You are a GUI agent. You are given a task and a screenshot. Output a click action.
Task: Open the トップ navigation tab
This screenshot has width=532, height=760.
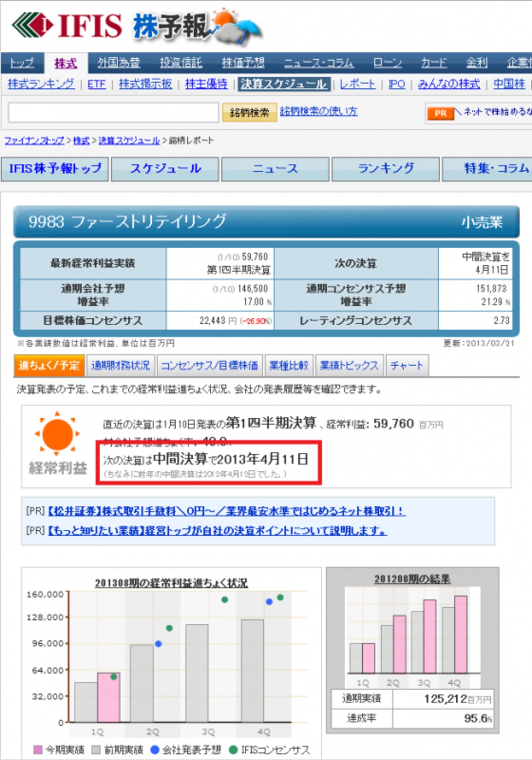point(22,63)
